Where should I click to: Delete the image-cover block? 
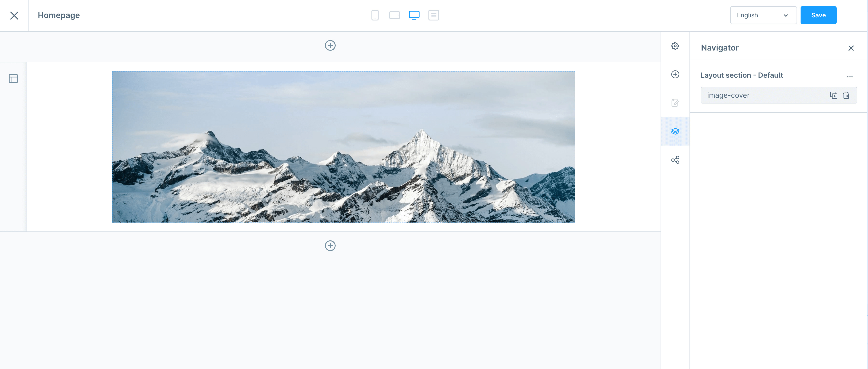(846, 95)
